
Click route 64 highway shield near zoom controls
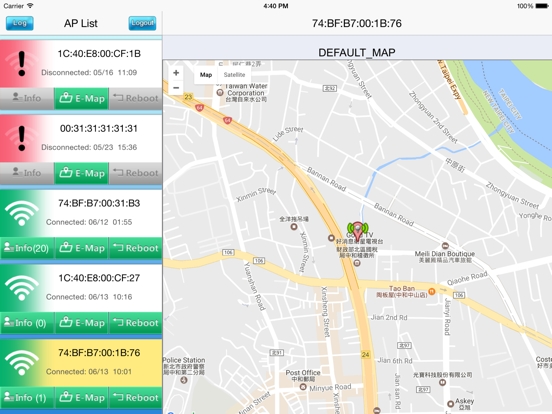click(200, 107)
